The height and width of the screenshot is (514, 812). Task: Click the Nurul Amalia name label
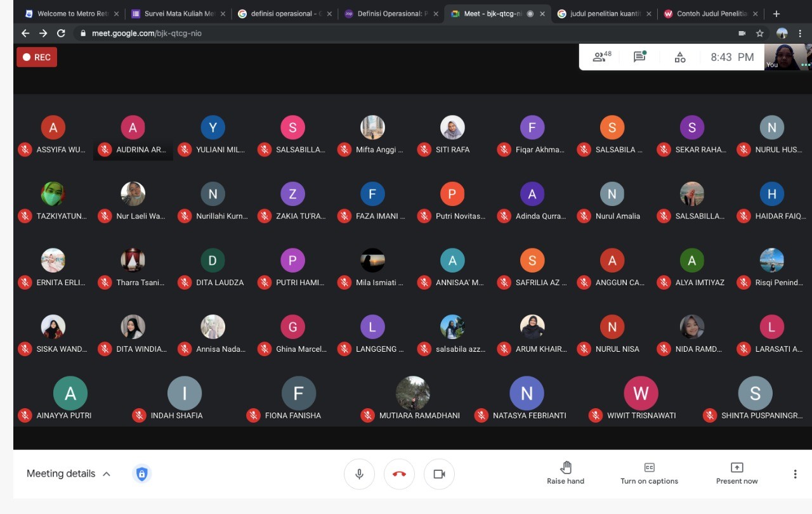pyautogui.click(x=618, y=216)
